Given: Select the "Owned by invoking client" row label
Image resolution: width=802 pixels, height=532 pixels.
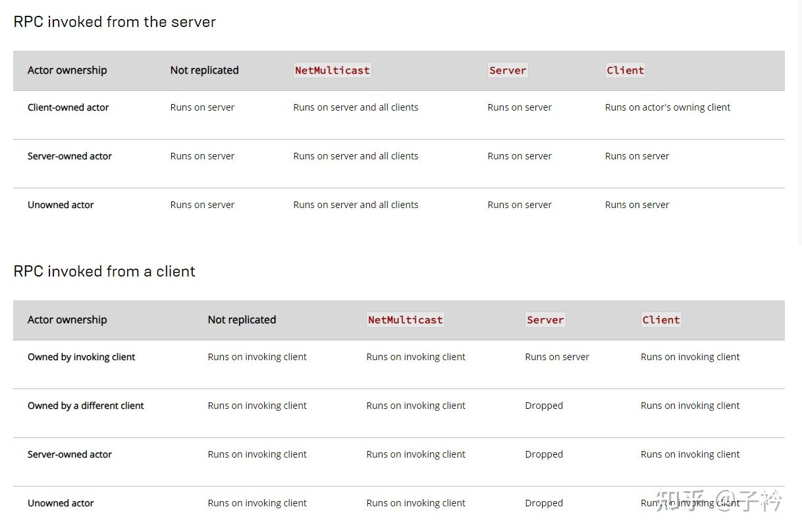Looking at the screenshot, I should click(82, 357).
